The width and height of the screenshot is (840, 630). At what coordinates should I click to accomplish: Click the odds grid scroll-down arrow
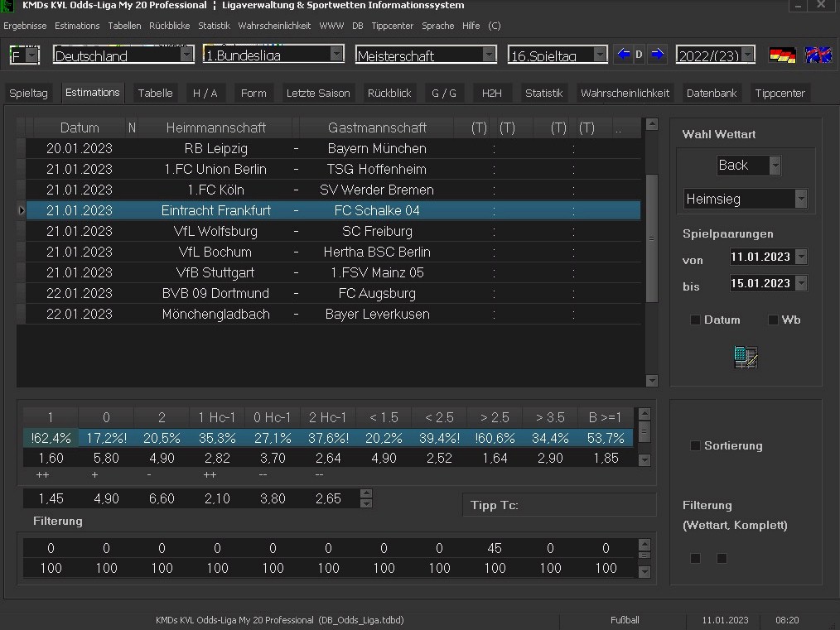point(644,459)
